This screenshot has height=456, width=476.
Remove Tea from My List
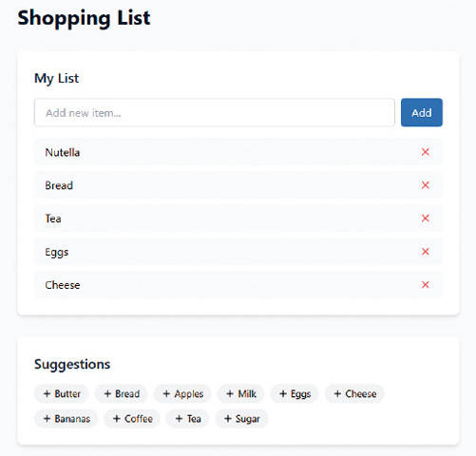[x=425, y=218]
